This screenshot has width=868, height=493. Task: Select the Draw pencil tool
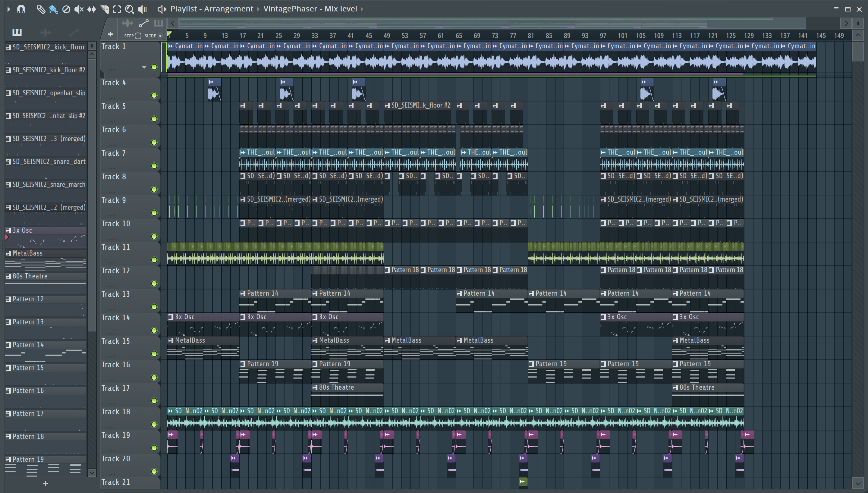[41, 9]
